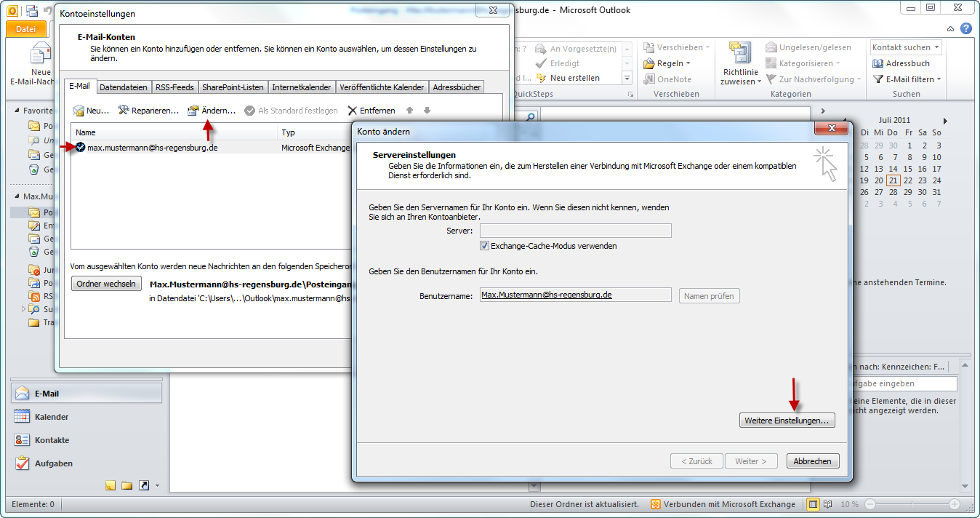
Task: Click the Reparieren... repair tool
Action: [x=148, y=111]
